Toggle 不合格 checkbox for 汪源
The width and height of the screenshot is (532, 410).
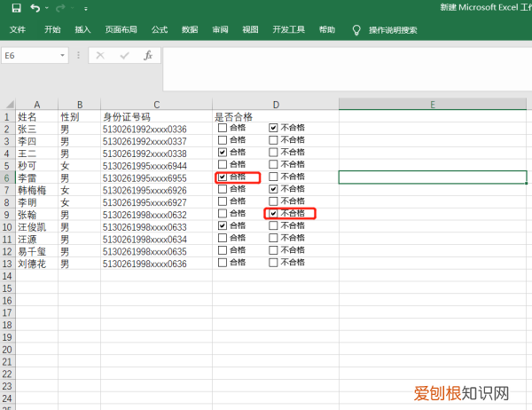[273, 238]
